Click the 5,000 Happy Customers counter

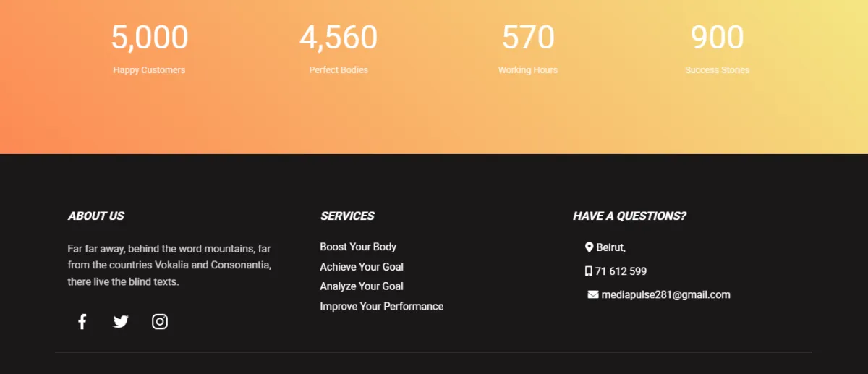tap(150, 48)
